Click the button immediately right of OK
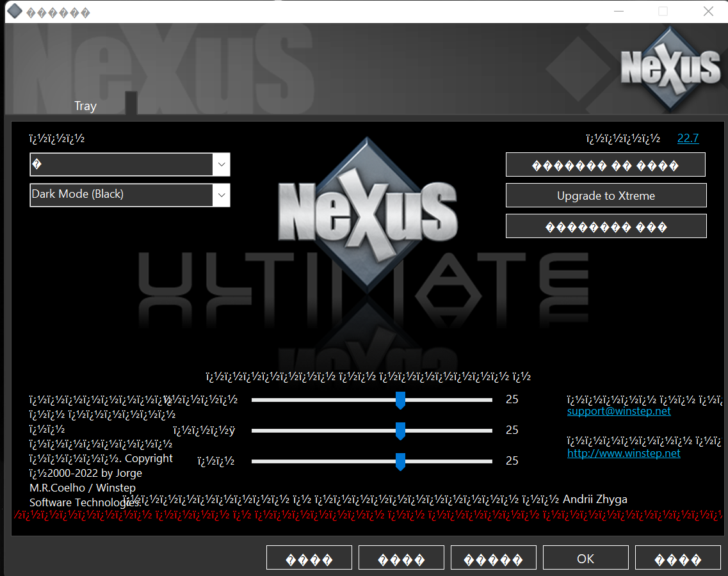728x576 pixels. [677, 559]
